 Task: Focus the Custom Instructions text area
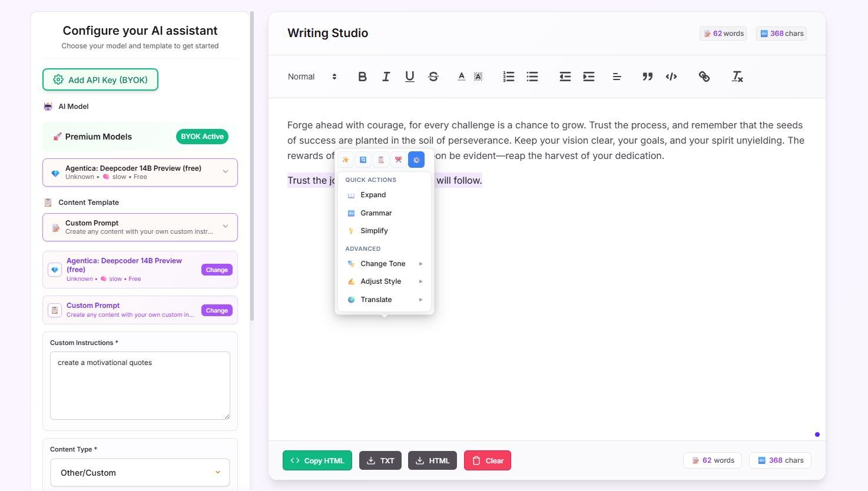[140, 386]
